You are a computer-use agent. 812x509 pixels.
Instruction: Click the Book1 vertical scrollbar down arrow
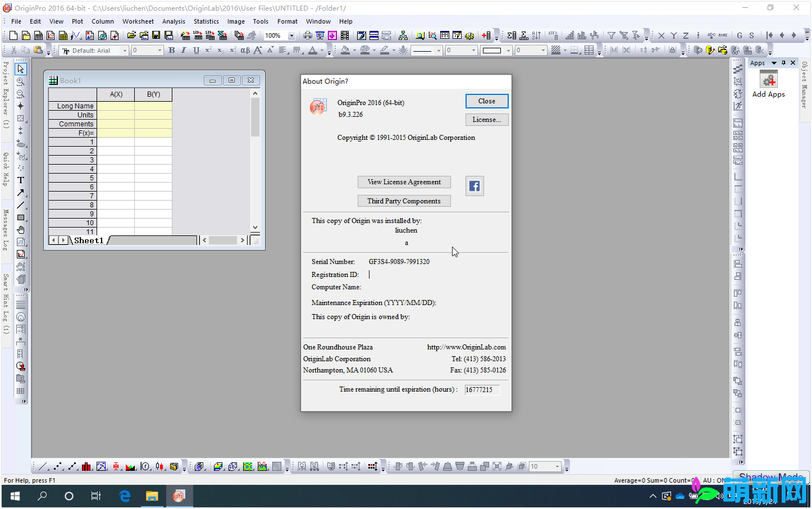click(x=255, y=228)
